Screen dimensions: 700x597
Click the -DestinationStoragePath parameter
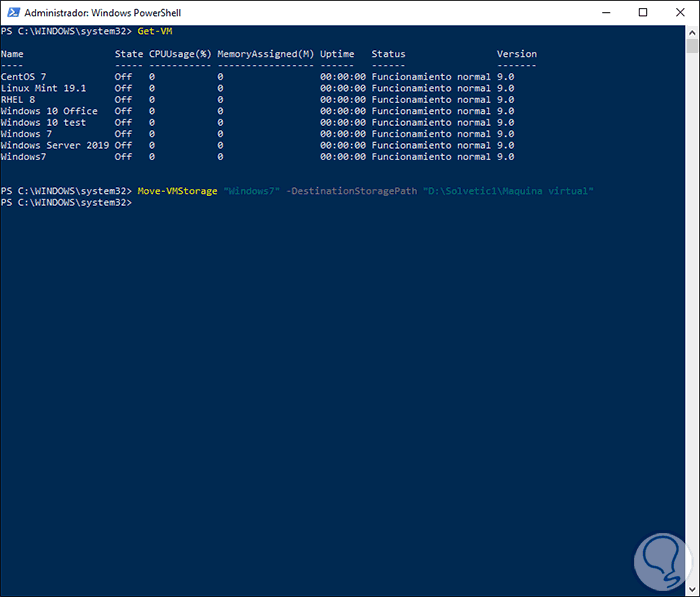[x=351, y=191]
